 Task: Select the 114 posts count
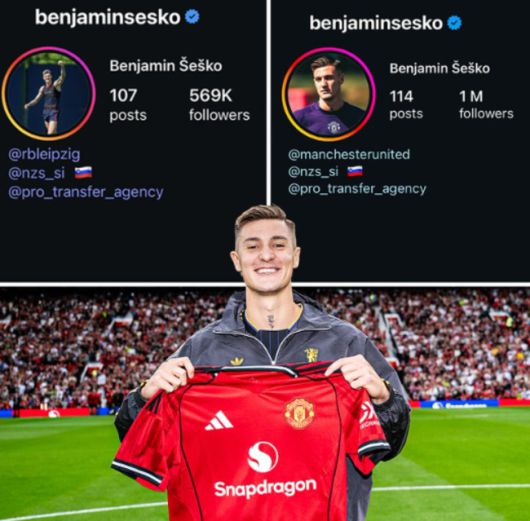tap(406, 104)
